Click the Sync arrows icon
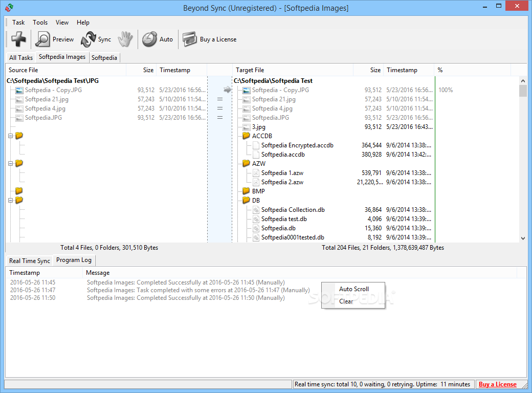Screen dimensions: 532x393 (88, 39)
